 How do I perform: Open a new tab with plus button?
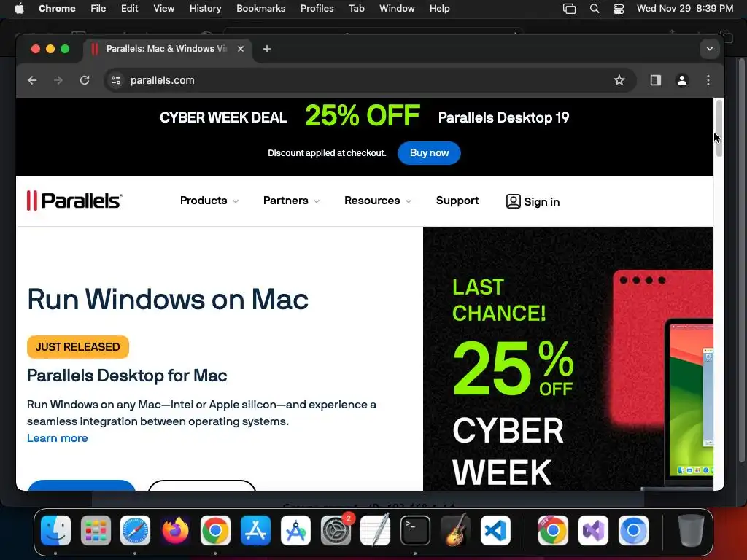267,49
